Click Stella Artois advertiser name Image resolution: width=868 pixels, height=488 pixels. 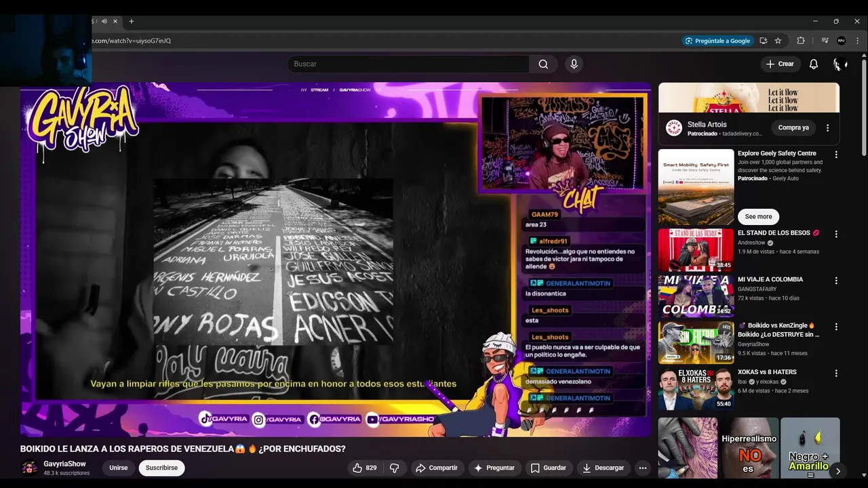pos(707,125)
